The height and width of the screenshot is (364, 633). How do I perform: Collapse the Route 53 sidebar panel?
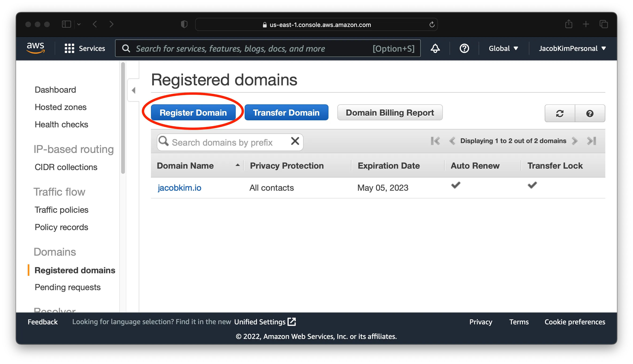(x=134, y=90)
